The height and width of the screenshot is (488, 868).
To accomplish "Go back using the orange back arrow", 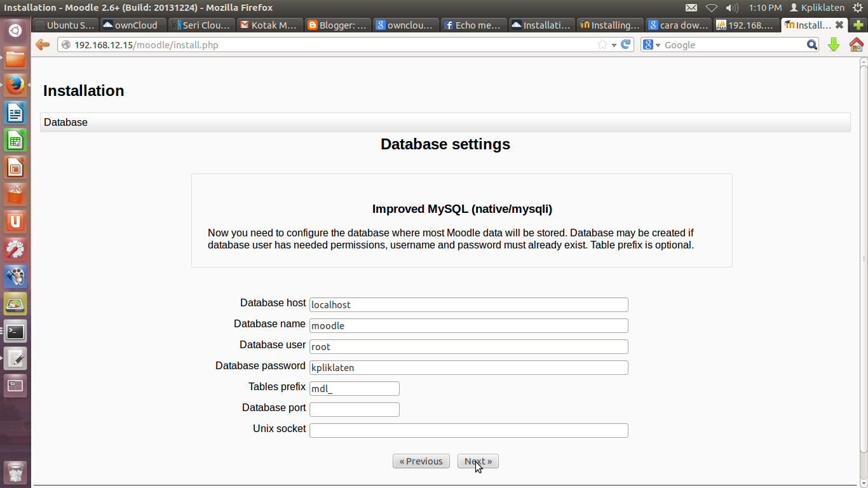I will 42,44.
